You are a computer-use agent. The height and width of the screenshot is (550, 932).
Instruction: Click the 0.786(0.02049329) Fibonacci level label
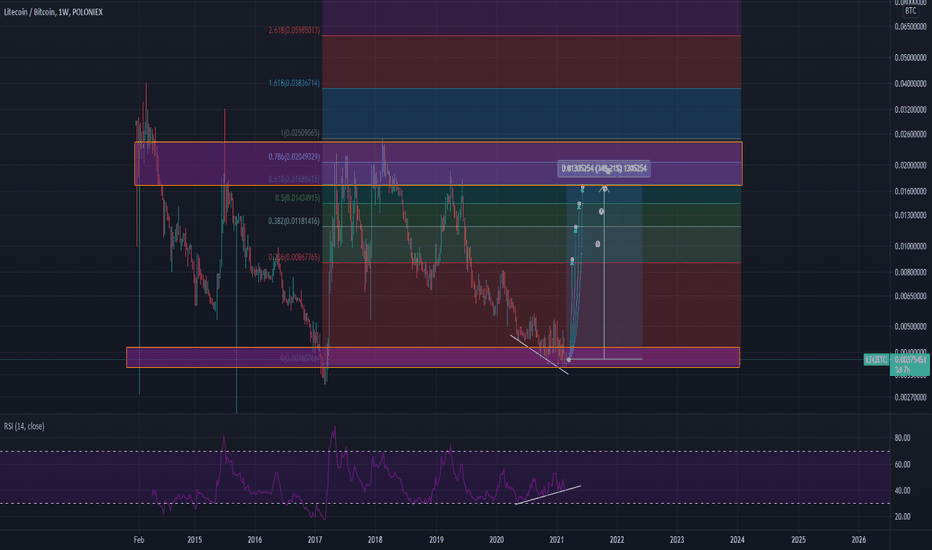click(294, 157)
